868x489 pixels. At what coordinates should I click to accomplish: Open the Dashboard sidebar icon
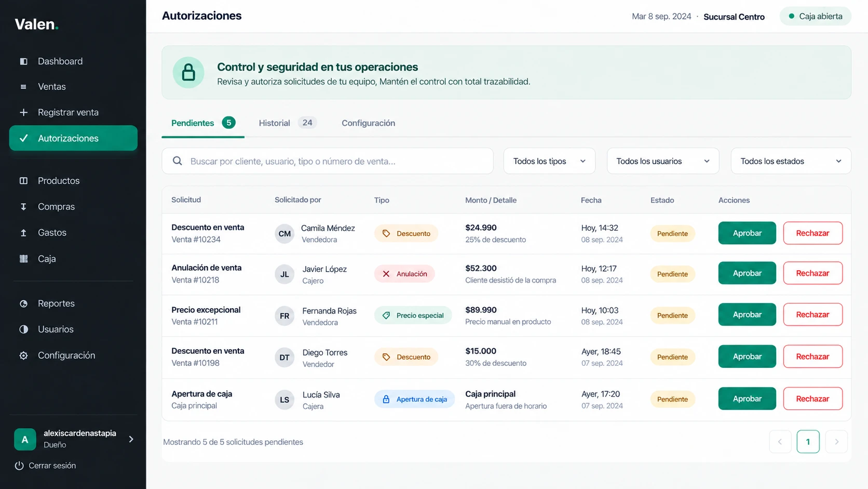tap(23, 61)
